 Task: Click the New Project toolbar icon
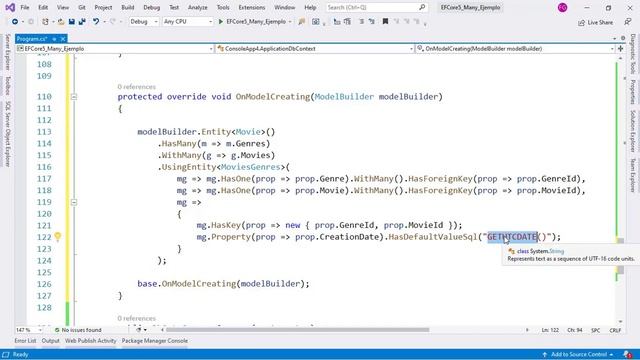click(x=45, y=22)
